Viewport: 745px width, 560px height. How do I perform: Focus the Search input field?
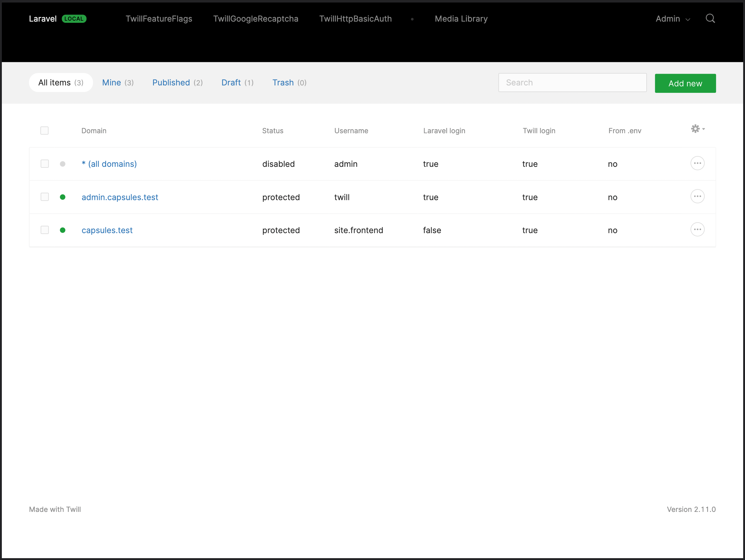[x=572, y=83]
